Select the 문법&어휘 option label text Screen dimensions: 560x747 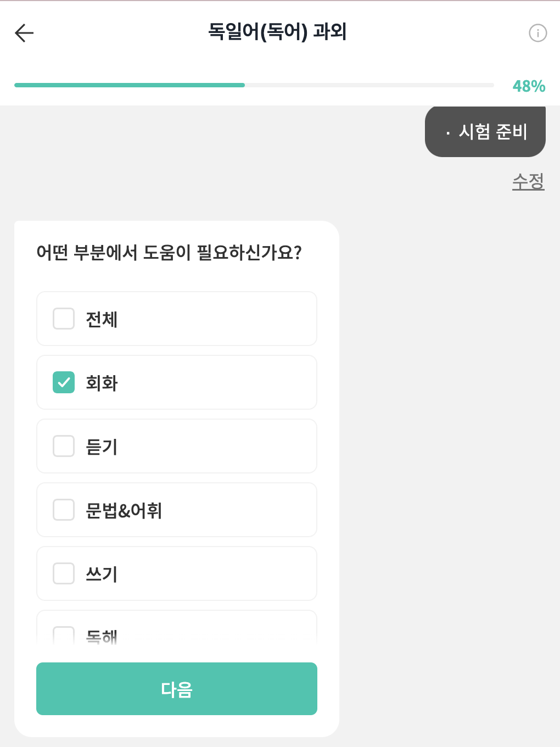tap(124, 510)
